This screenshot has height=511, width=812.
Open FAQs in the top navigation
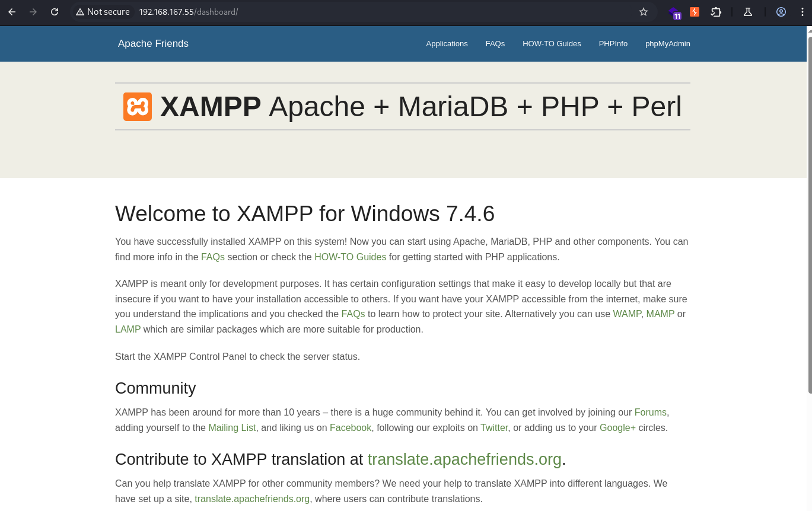[x=495, y=44]
